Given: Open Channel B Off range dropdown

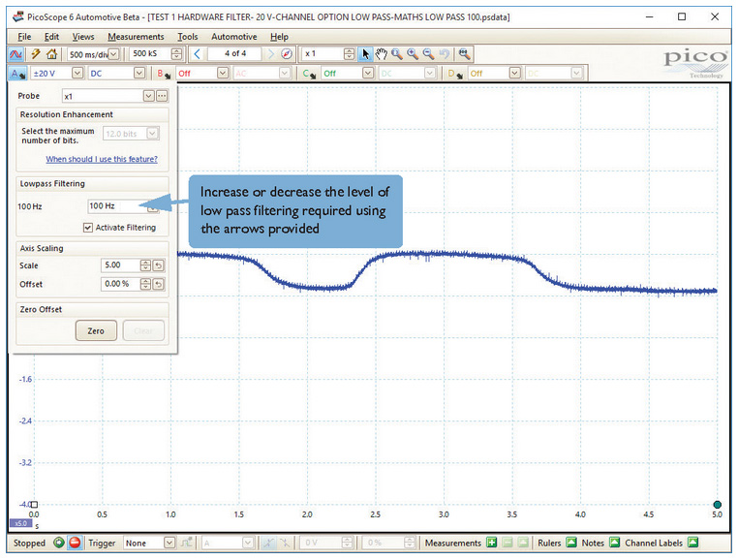Looking at the screenshot, I should point(223,73).
